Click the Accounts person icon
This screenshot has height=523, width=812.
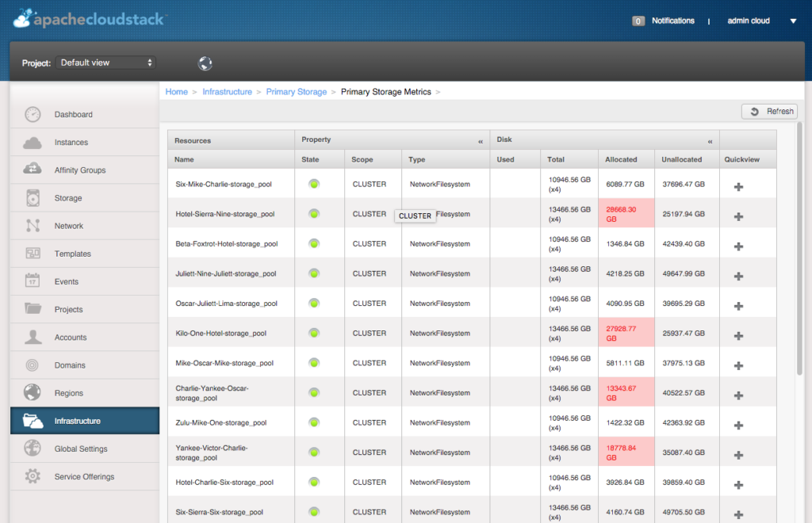[x=32, y=337]
